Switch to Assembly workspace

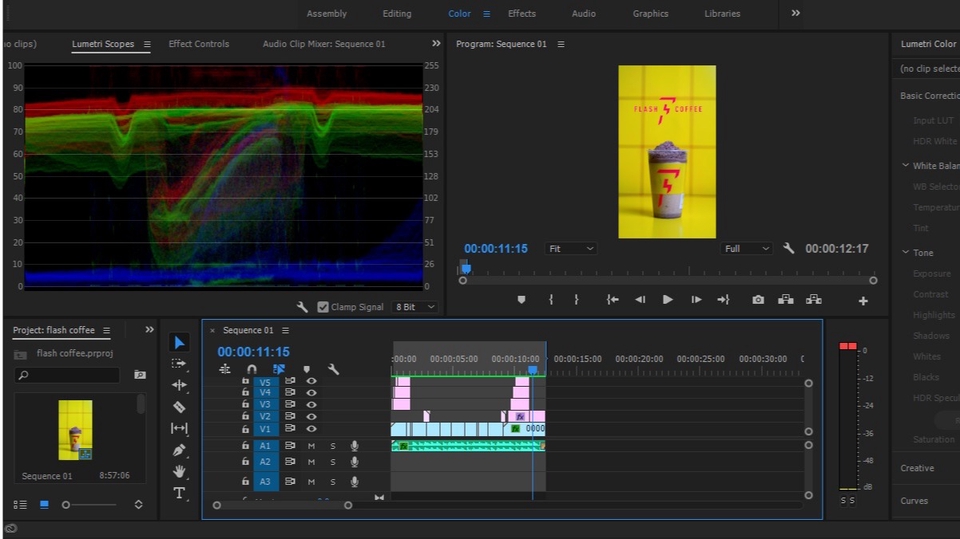326,13
